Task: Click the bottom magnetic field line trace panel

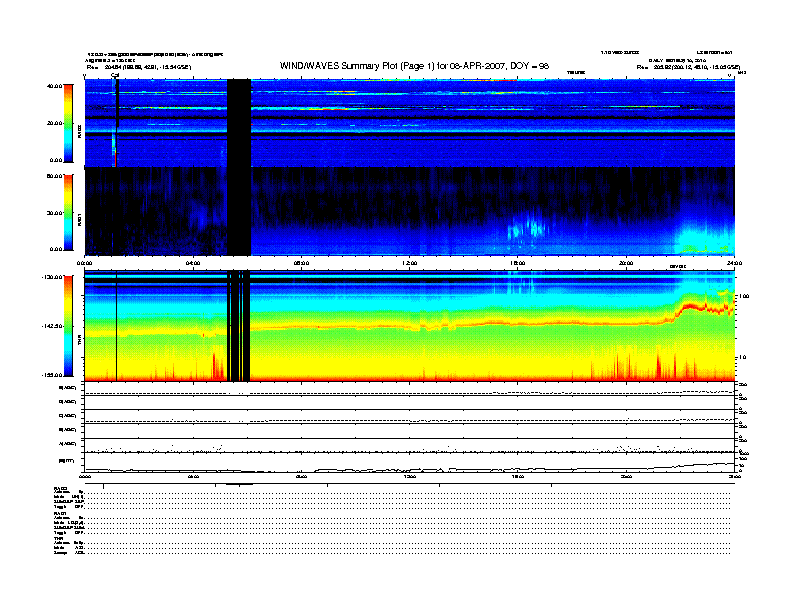Action: coord(410,463)
